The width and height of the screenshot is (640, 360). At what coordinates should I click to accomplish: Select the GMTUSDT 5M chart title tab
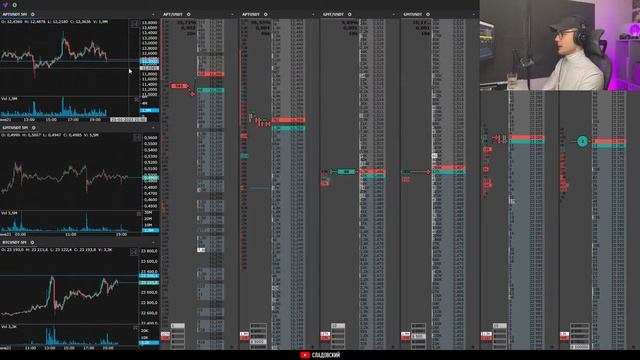pyautogui.click(x=15, y=128)
